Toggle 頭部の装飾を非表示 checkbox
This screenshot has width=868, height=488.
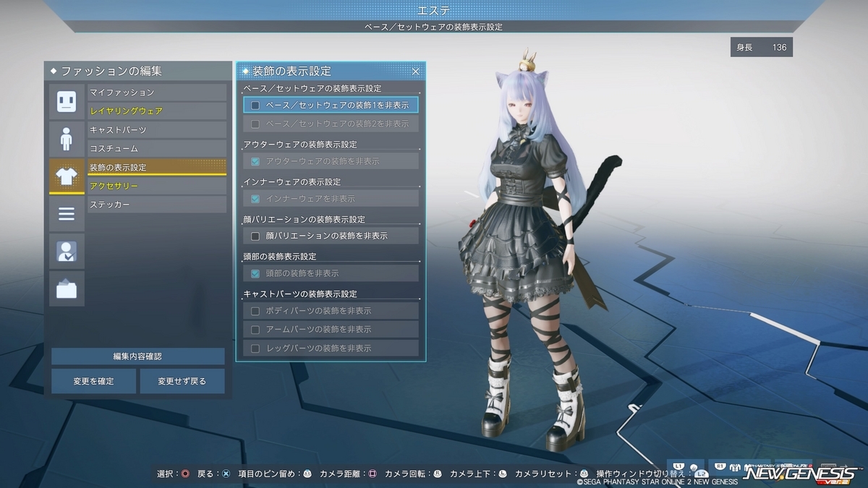[x=255, y=274]
